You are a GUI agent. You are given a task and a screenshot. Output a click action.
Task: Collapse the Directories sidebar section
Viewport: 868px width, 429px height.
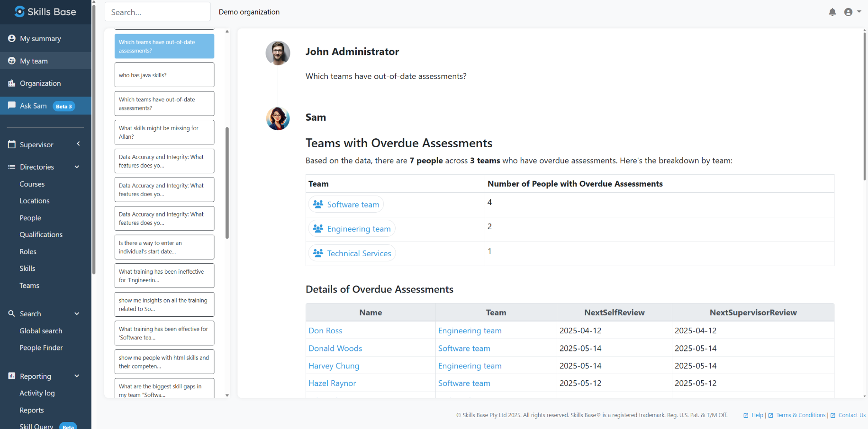tap(77, 167)
